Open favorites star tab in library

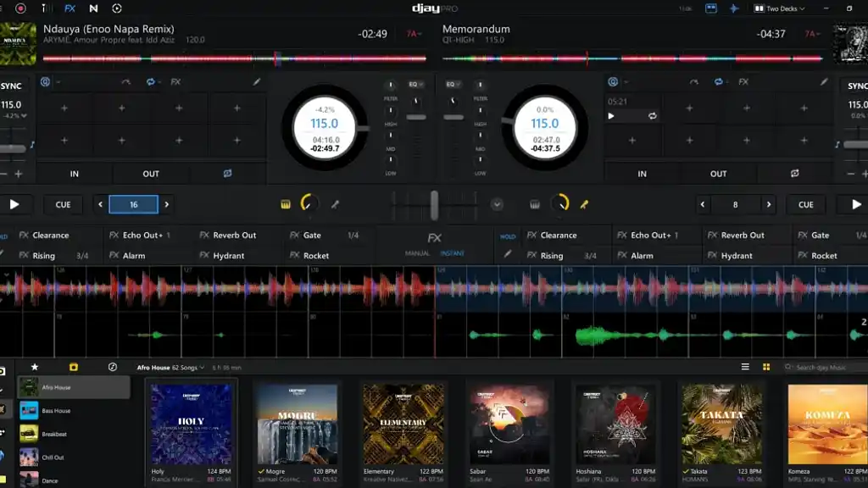[34, 367]
